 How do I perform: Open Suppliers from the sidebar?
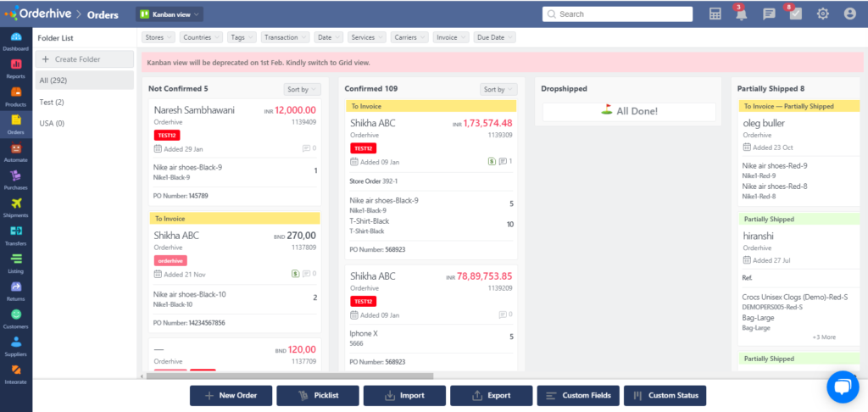pyautogui.click(x=15, y=342)
